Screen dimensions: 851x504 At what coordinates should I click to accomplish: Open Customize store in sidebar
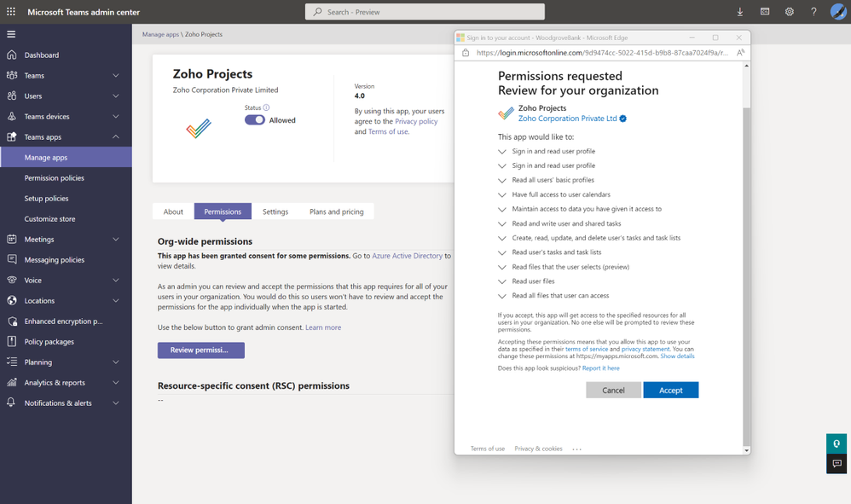pyautogui.click(x=66, y=218)
